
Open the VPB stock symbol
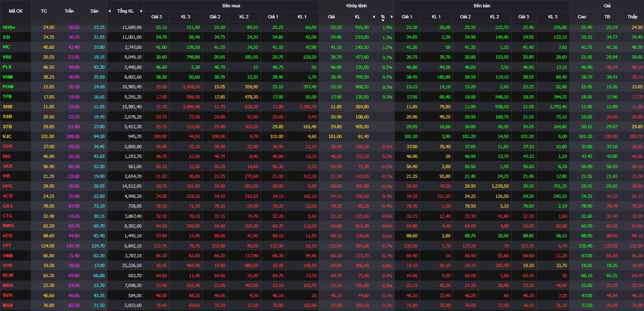(x=7, y=265)
